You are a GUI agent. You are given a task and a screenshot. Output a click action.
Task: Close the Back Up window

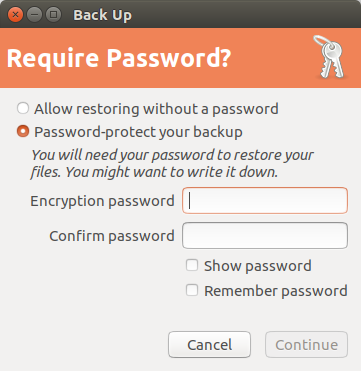(x=15, y=15)
